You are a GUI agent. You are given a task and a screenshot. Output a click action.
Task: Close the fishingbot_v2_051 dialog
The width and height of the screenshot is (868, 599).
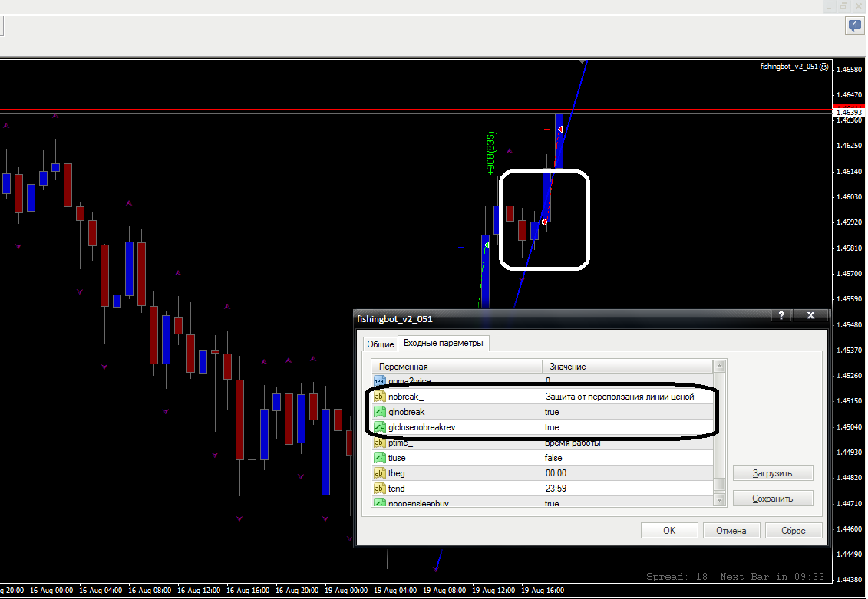[x=810, y=315]
